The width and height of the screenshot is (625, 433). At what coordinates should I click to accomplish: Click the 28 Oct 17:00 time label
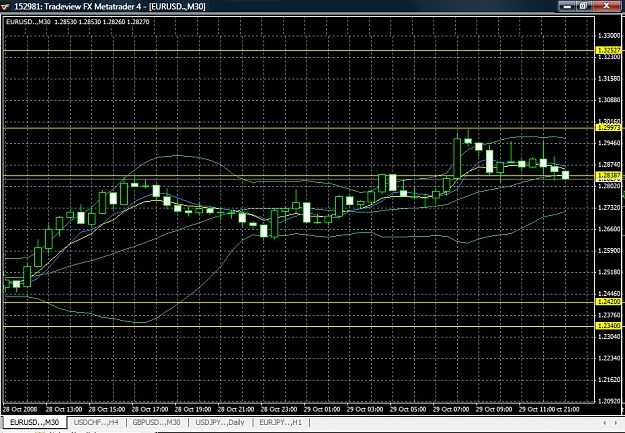150,409
